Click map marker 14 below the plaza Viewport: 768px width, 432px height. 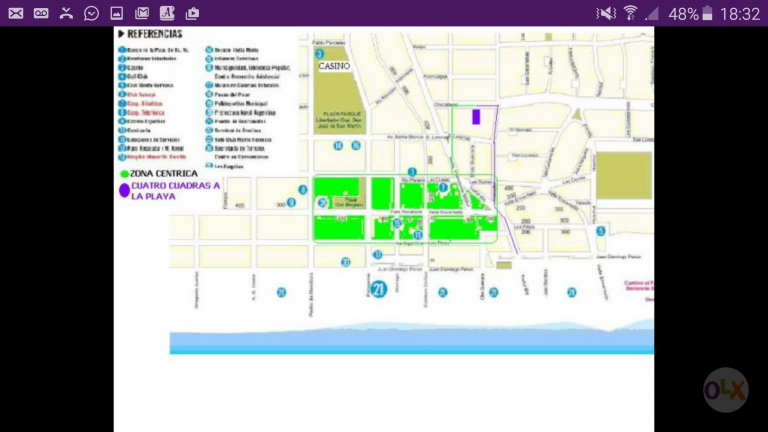click(338, 145)
